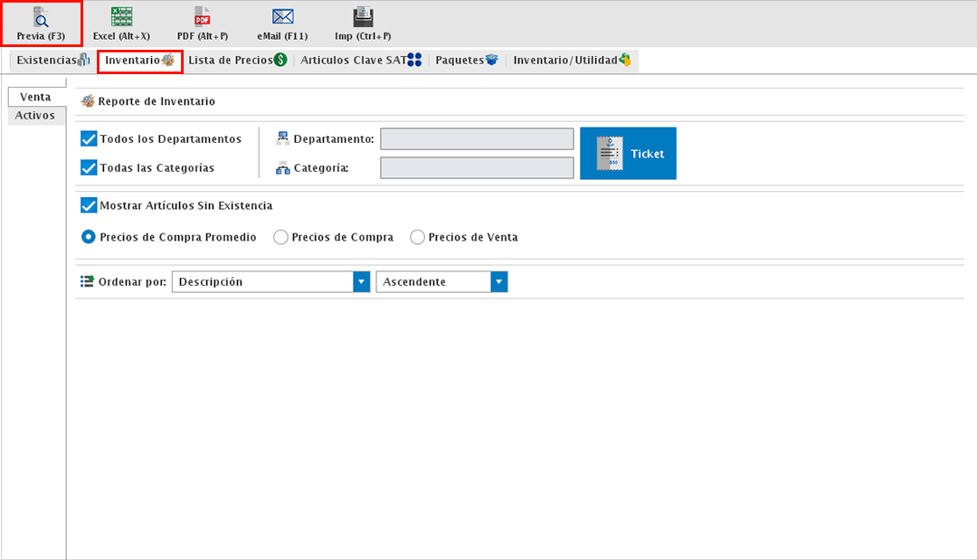977x560 pixels.
Task: Click the blue Ticket button
Action: 628,153
